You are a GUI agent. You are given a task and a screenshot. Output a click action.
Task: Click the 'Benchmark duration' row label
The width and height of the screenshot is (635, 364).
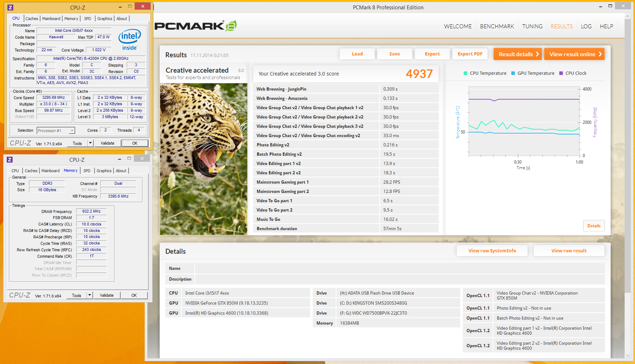pyautogui.click(x=277, y=229)
